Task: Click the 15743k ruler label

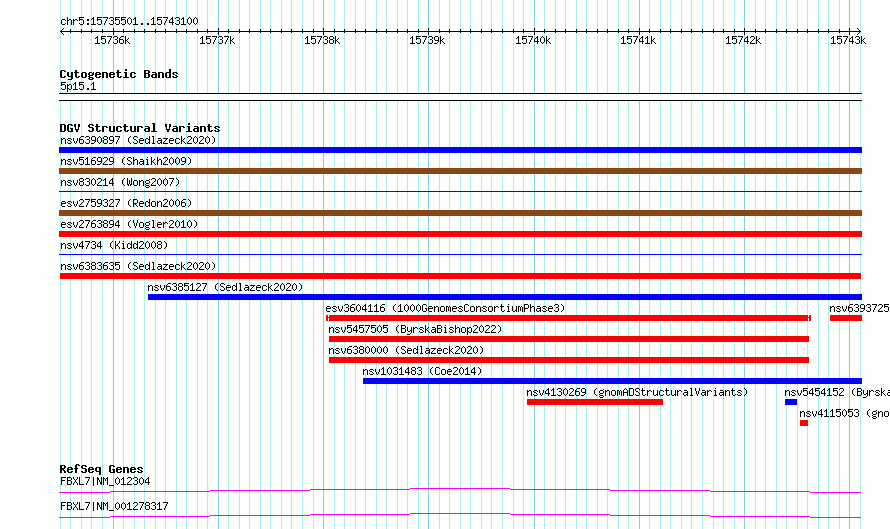Action: (848, 40)
